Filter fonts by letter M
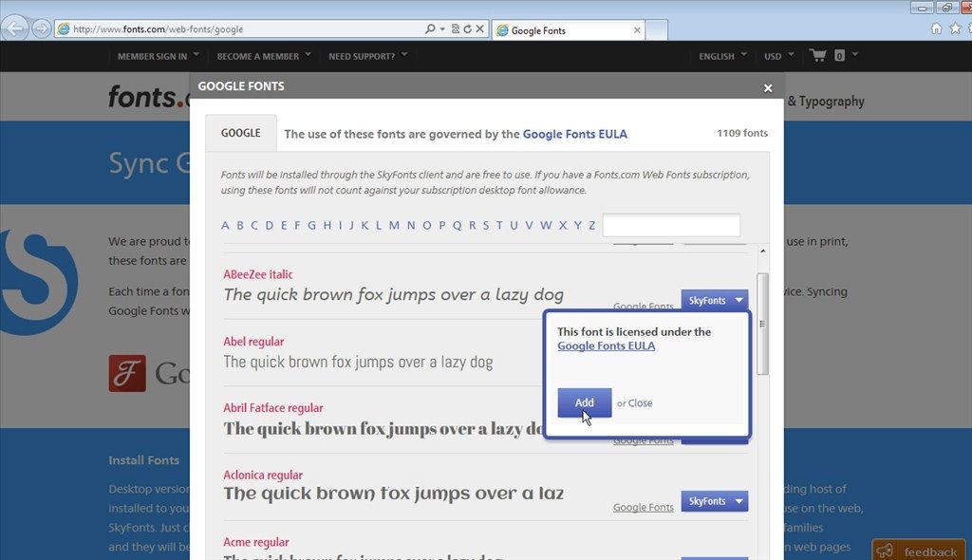 click(394, 225)
